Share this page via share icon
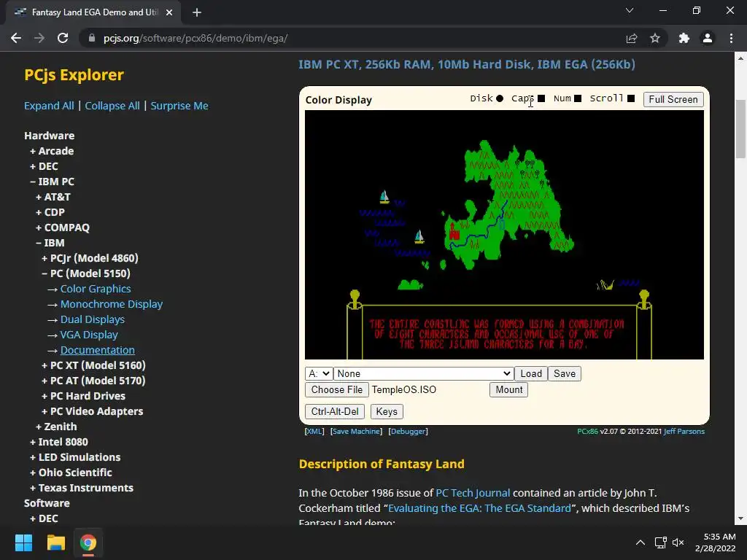Screen dimensions: 747x560 [632, 38]
